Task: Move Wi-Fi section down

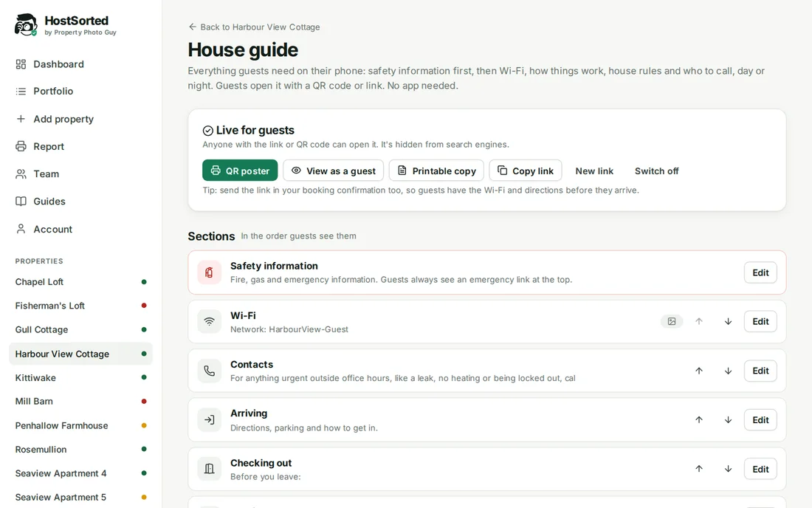Action: pyautogui.click(x=728, y=322)
